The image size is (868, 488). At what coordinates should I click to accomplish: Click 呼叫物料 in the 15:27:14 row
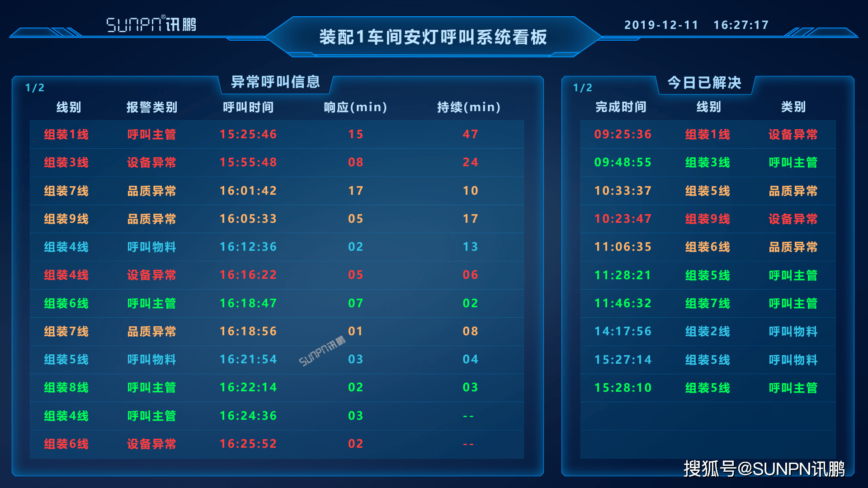click(793, 360)
